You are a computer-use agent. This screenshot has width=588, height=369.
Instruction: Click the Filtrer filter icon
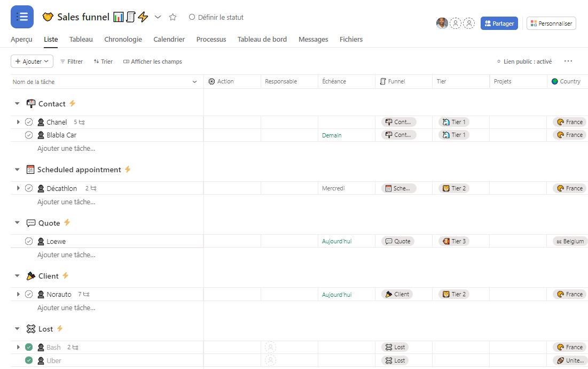coord(62,61)
